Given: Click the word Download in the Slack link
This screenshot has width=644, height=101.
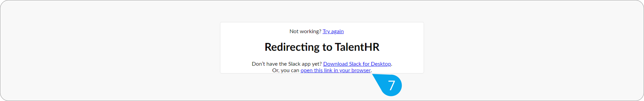Looking at the screenshot, I should coord(335,64).
